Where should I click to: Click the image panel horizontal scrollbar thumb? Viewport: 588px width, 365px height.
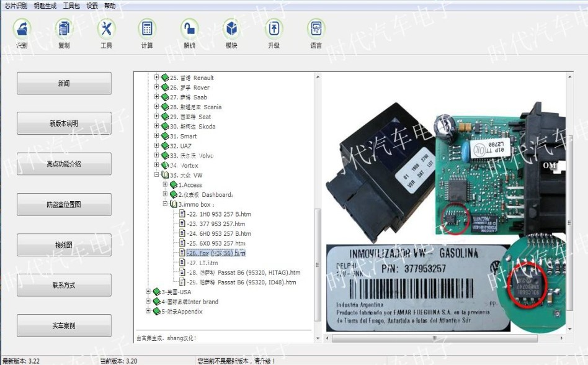pyautogui.click(x=434, y=338)
